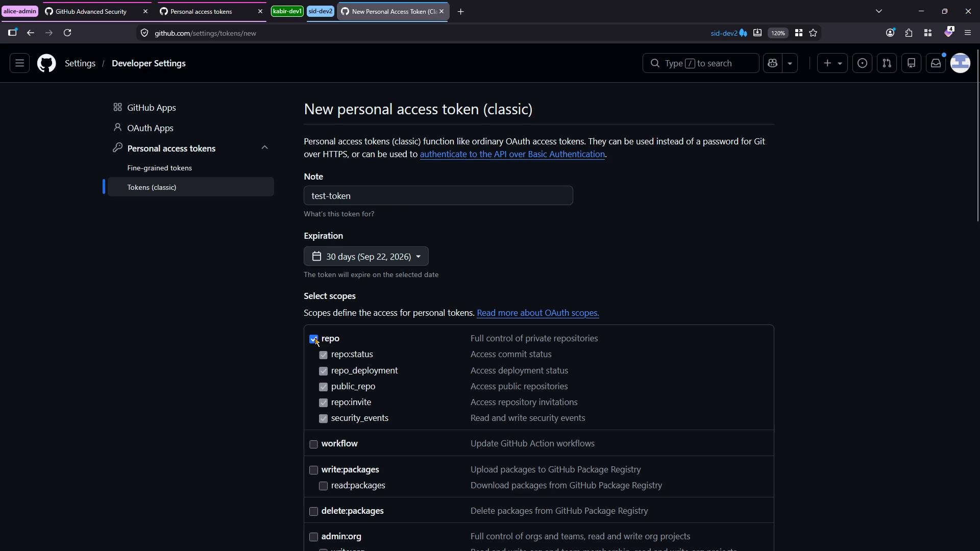Open the Issues icon in header
The height and width of the screenshot is (551, 980).
tap(862, 64)
